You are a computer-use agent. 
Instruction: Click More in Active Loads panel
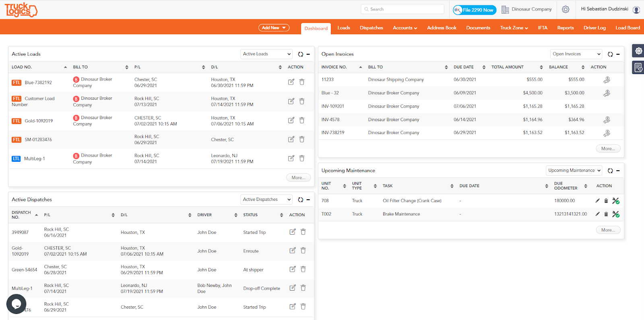point(298,178)
